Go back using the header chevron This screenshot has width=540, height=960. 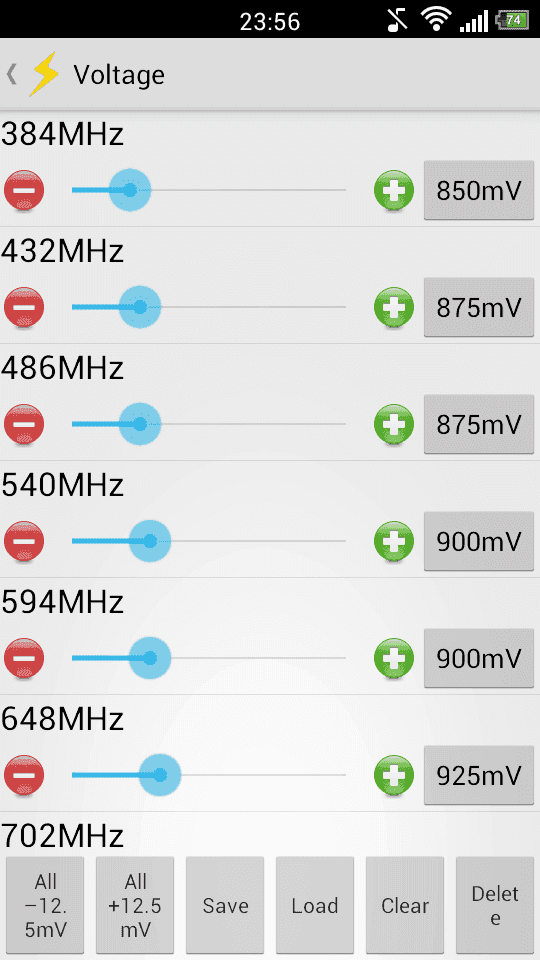[x=11, y=74]
